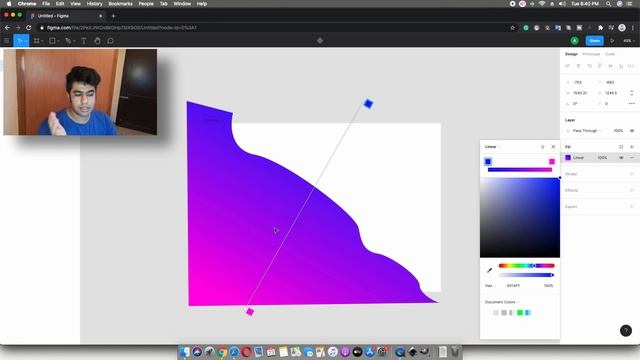Select the Move tool in Figma toolbar
The image size is (640, 360).
click(19, 41)
